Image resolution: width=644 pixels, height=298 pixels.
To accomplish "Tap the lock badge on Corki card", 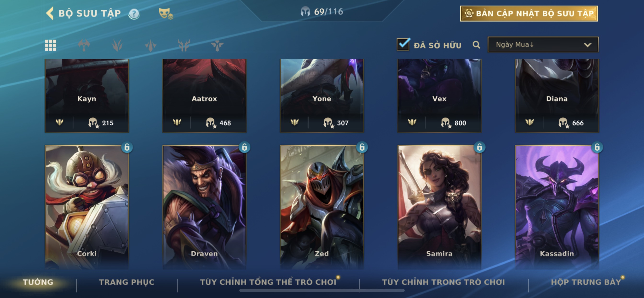I will coord(127,147).
